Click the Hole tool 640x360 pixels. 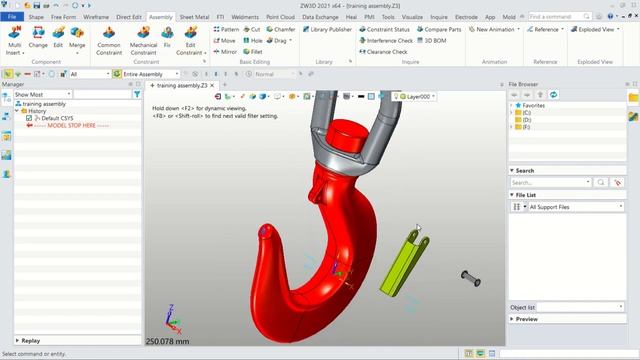(253, 40)
